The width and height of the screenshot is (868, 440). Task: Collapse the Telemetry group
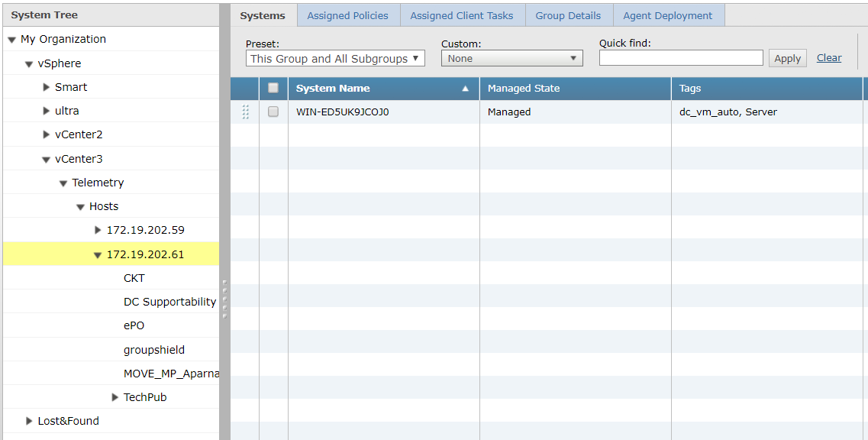click(x=63, y=183)
